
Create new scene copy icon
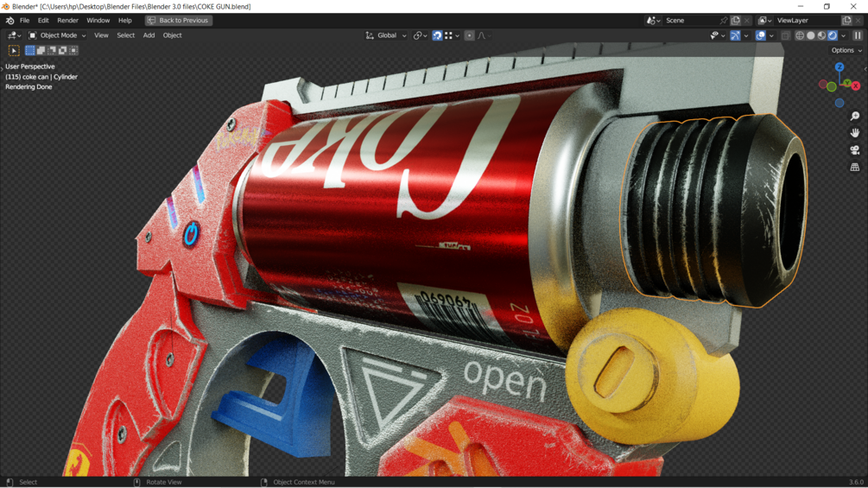click(736, 21)
